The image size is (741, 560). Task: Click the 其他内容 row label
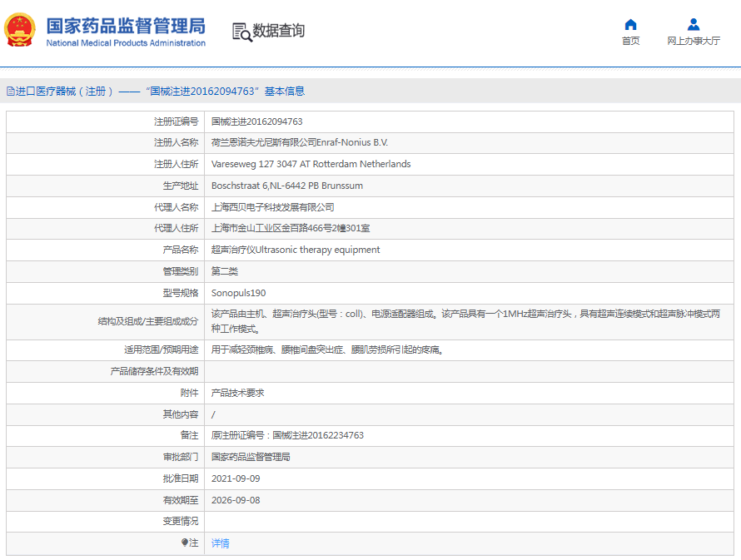(x=181, y=414)
